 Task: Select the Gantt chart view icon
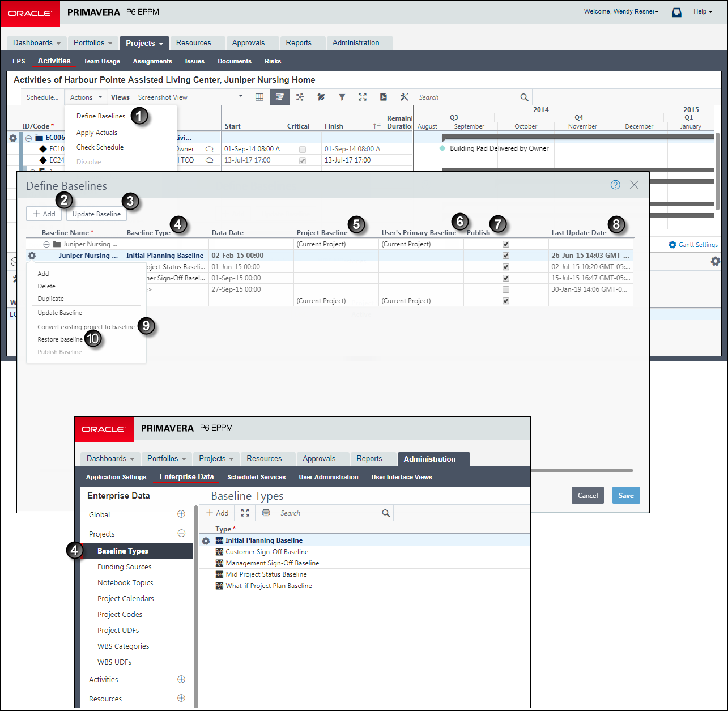pos(280,97)
